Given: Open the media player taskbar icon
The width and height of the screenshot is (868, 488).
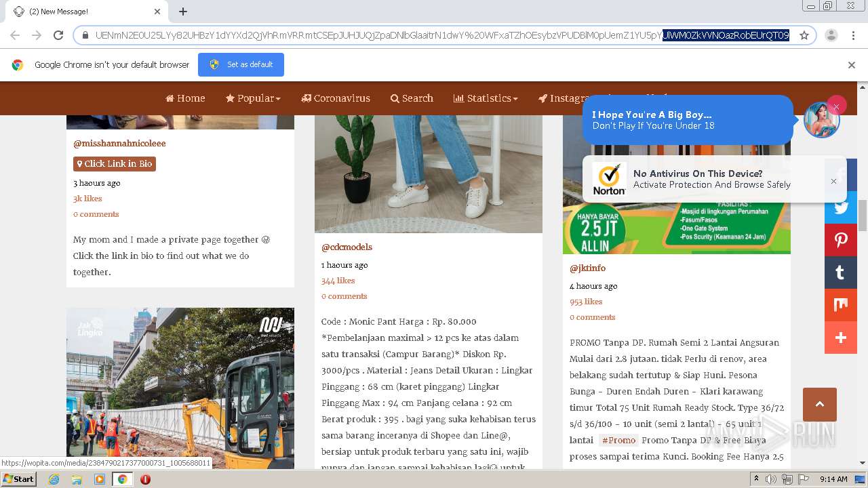Looking at the screenshot, I should click(x=100, y=479).
